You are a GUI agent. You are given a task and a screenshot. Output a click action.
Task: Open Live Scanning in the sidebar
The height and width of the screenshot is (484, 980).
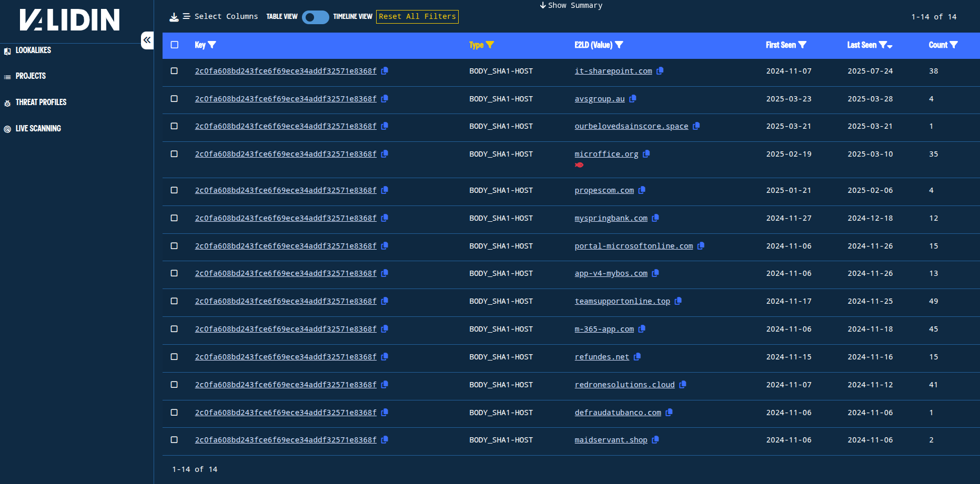(x=38, y=129)
